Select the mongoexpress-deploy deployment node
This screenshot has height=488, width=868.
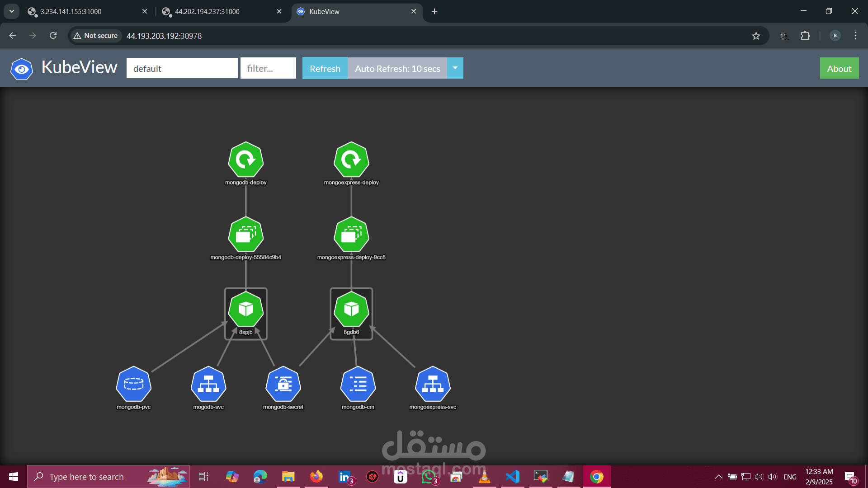pos(351,160)
